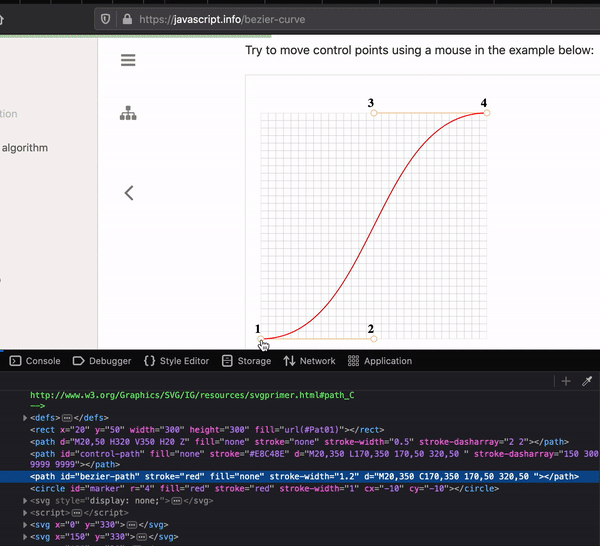Image resolution: width=600 pixels, height=546 pixels.
Task: Switch to the Console tab
Action: [x=35, y=361]
